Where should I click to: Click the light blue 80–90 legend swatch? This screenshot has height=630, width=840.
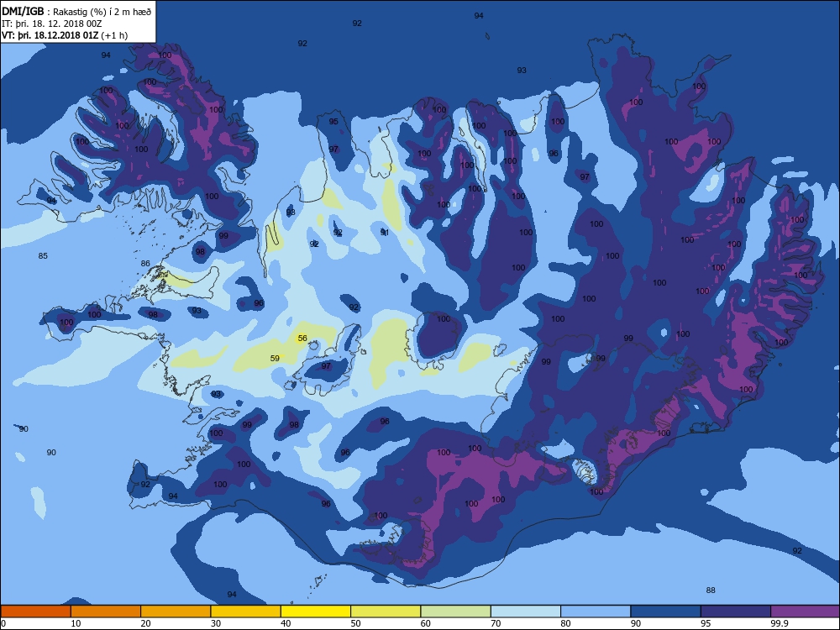click(596, 612)
